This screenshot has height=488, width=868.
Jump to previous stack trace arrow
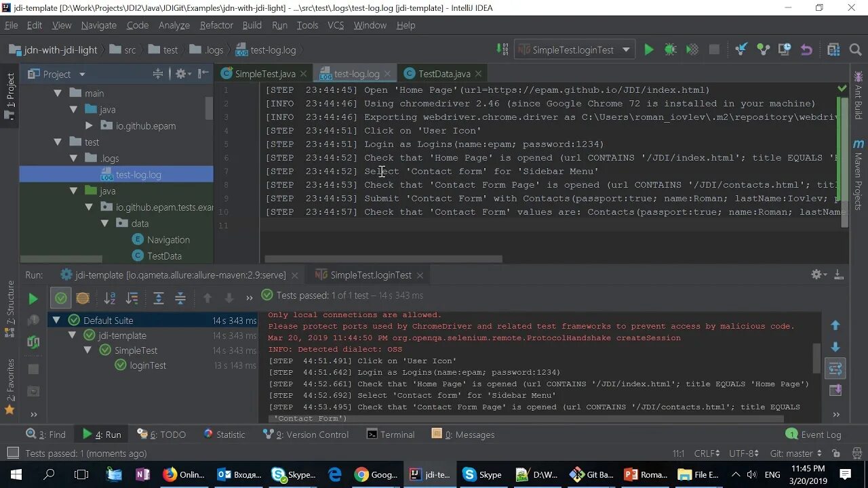[x=835, y=325]
